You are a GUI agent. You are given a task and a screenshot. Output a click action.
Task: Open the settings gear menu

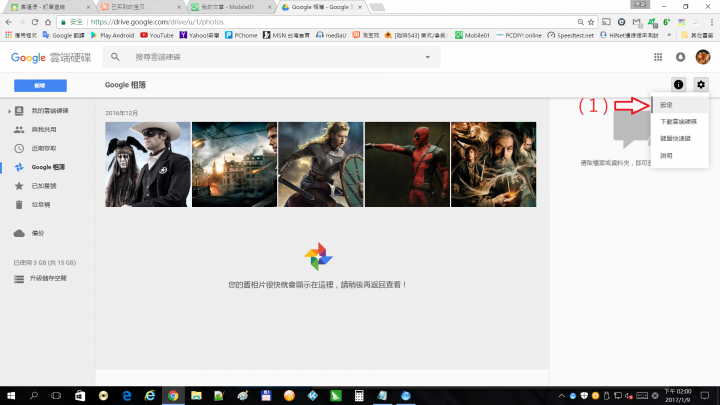point(701,84)
